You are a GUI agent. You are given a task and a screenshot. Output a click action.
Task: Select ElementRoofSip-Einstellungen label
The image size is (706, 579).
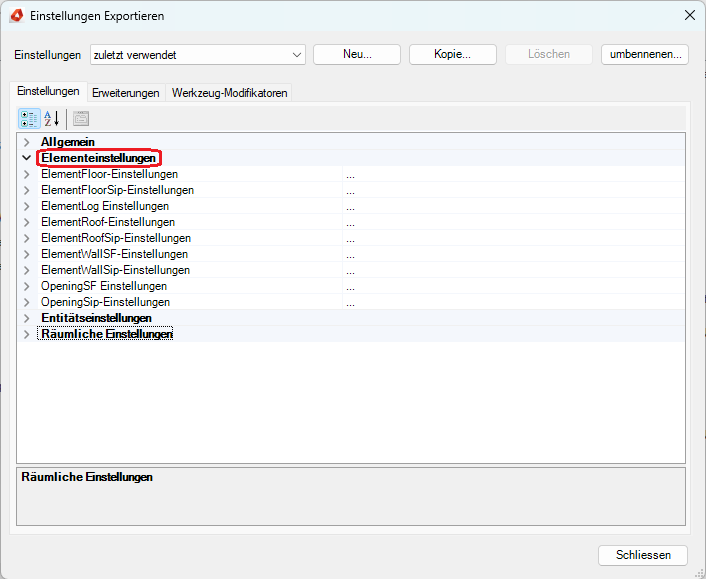click(116, 238)
